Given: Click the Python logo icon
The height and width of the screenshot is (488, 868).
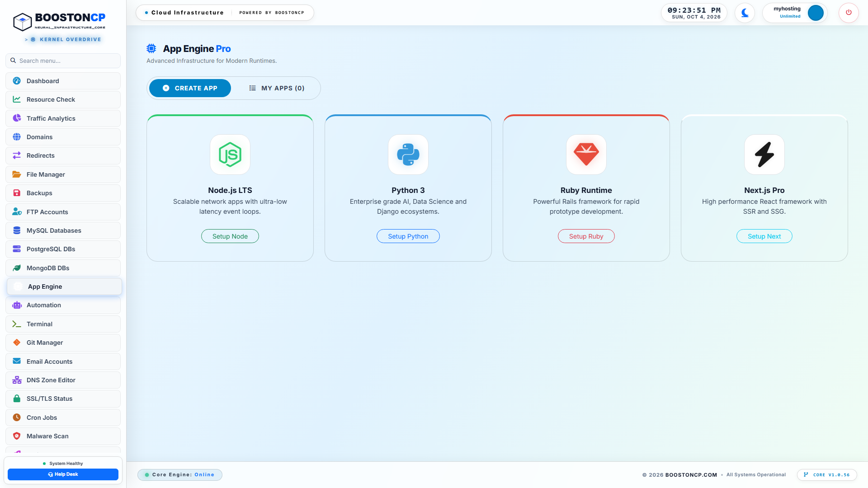Looking at the screenshot, I should [408, 155].
